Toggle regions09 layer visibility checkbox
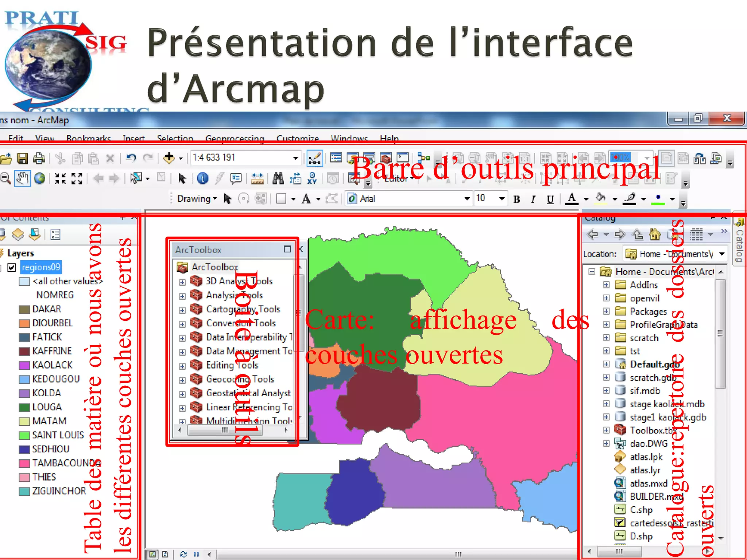 tap(12, 268)
